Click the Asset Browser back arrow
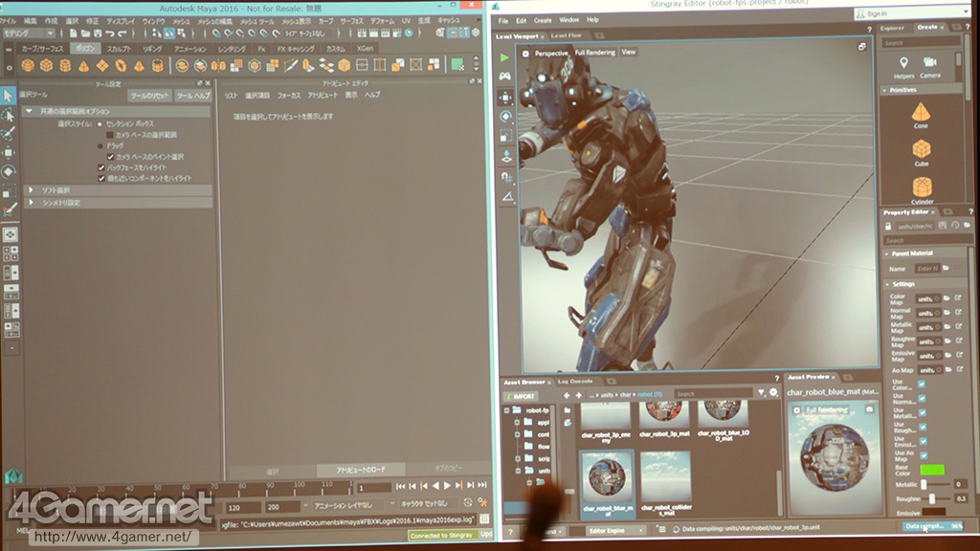This screenshot has height=551, width=980. (567, 395)
